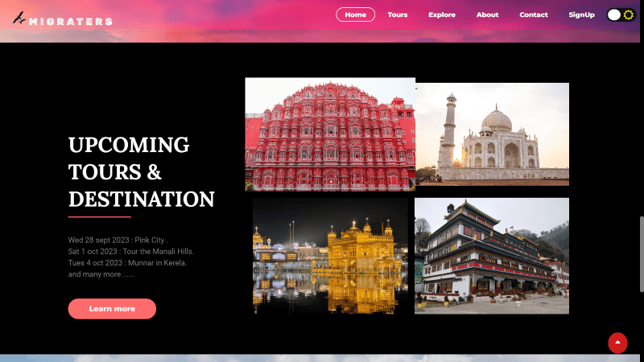The height and width of the screenshot is (362, 644).
Task: Open the Explore nav link
Action: 442,14
